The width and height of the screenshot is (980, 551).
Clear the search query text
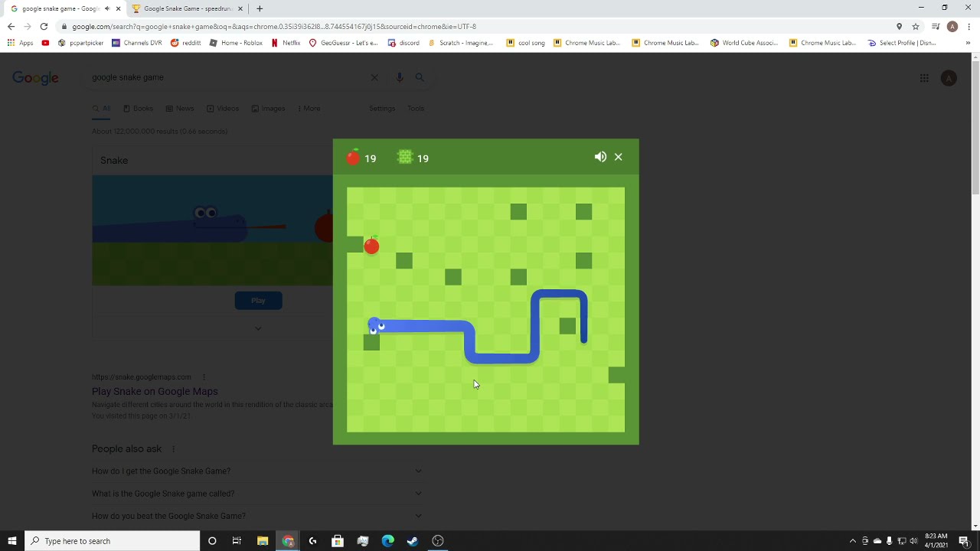pyautogui.click(x=374, y=77)
